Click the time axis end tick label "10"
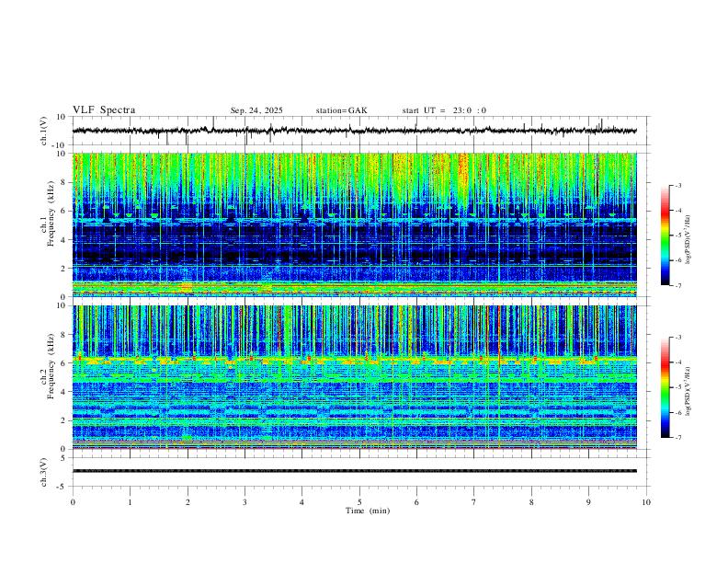 [x=646, y=502]
